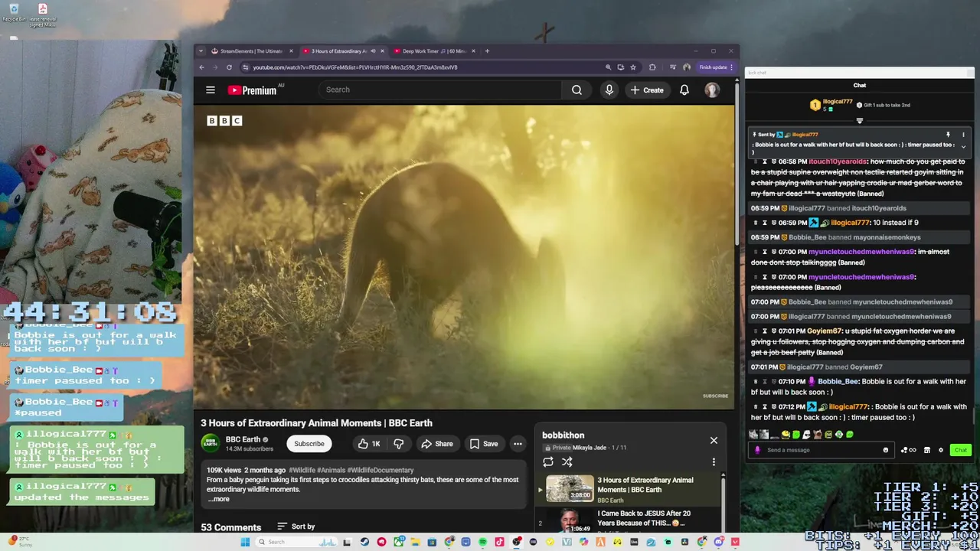This screenshot has width=980, height=551.
Task: Mute the playing YouTube tab's audio
Action: click(x=373, y=51)
